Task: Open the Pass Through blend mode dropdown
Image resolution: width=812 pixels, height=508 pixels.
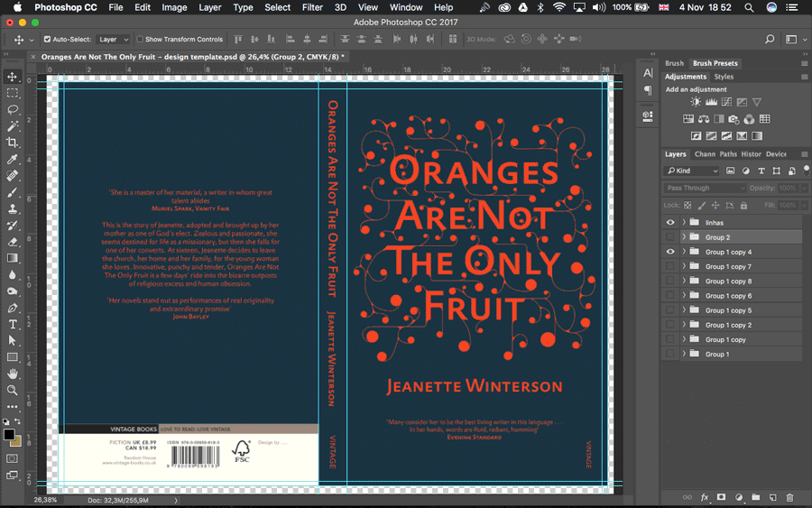Action: [705, 188]
